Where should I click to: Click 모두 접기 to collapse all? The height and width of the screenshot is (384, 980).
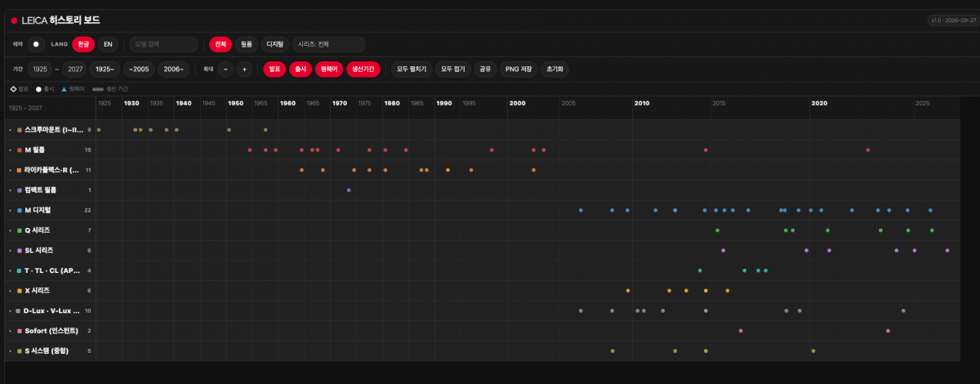pyautogui.click(x=453, y=69)
